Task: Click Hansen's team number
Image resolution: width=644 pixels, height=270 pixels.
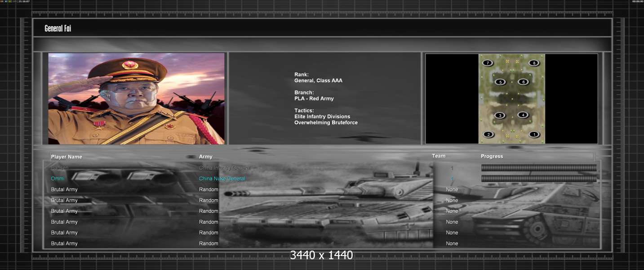Action: (x=452, y=168)
